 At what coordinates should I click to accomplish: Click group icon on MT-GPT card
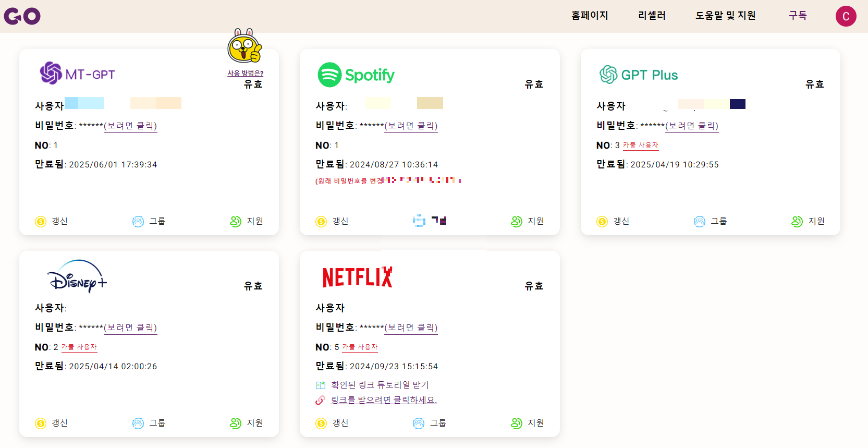point(138,222)
